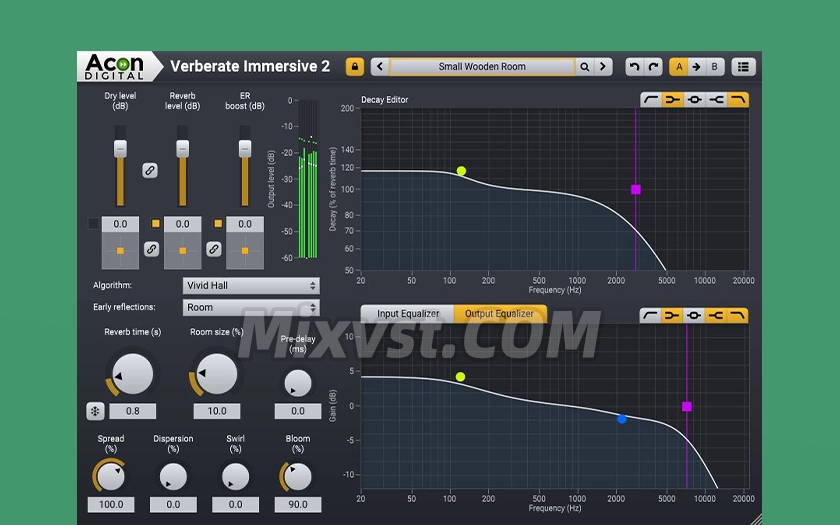Toggle high cut band in the equalizer

click(x=737, y=316)
